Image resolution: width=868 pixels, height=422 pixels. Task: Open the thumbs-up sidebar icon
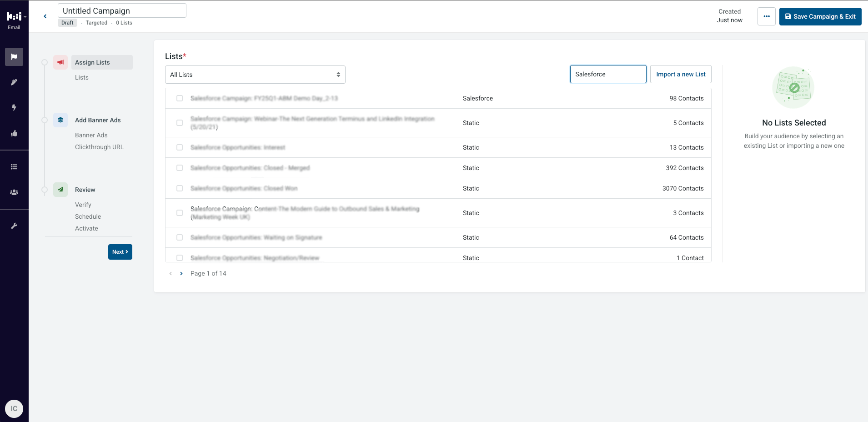(x=14, y=133)
